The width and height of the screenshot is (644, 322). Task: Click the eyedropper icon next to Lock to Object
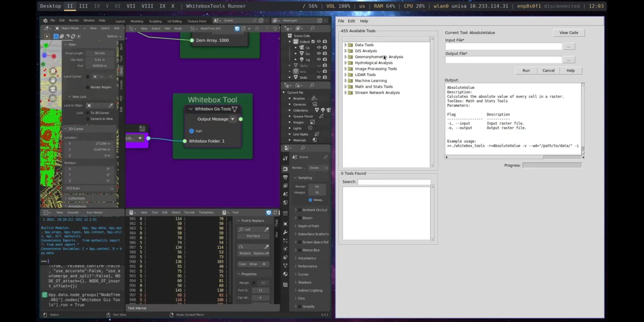[x=110, y=106]
